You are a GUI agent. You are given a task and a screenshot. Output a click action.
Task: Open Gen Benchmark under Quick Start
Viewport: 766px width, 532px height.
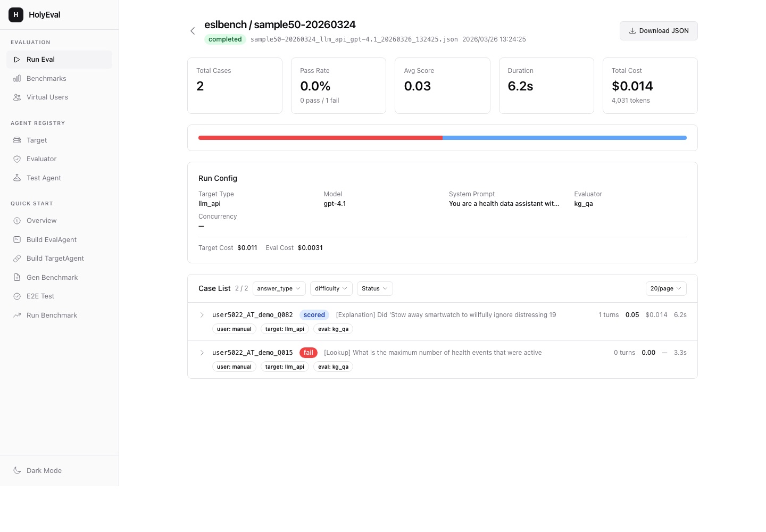coord(59,278)
